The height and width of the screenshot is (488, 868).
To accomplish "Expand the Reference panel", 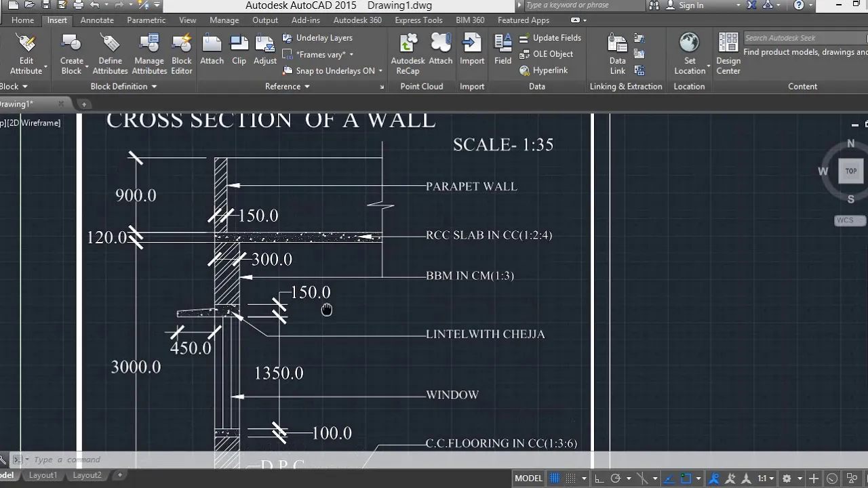I will point(307,86).
